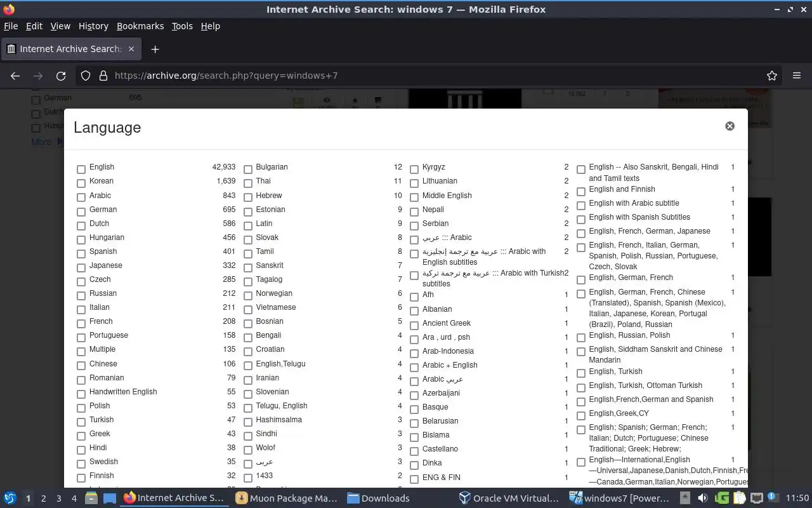Select the Internet Archive Search tab
The image size is (812, 508).
tap(70, 49)
